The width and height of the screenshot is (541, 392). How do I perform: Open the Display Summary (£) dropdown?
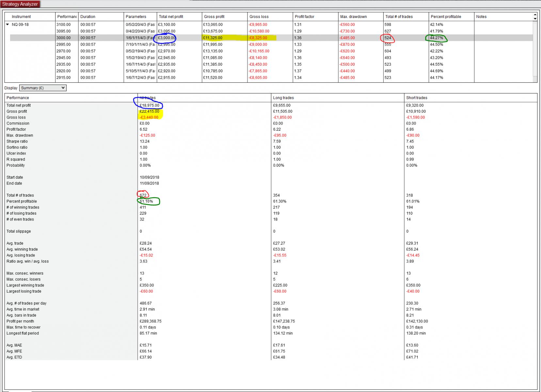43,88
